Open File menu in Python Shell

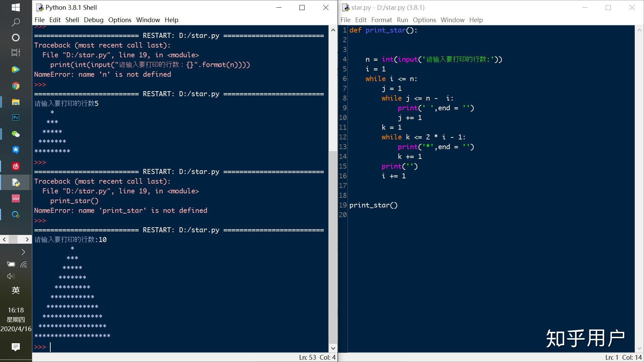tap(40, 20)
